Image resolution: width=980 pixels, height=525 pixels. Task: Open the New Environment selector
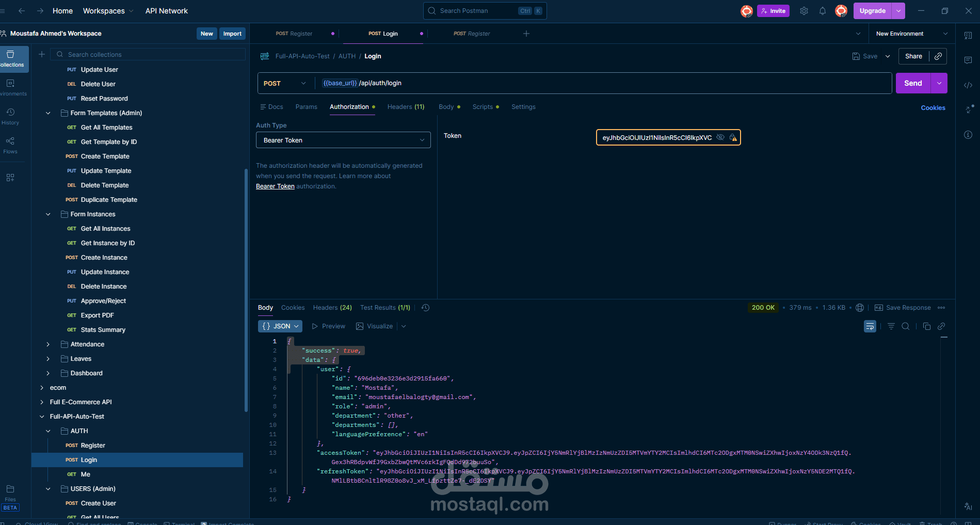[912, 34]
